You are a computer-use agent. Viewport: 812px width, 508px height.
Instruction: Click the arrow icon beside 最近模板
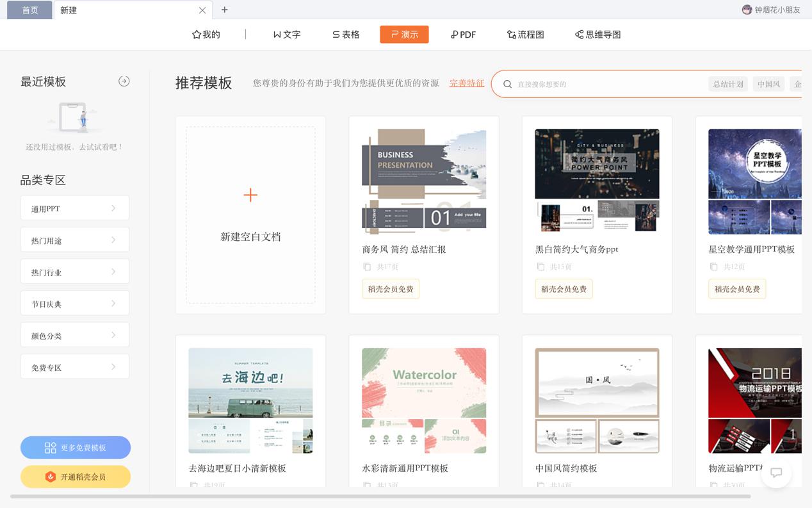(x=124, y=81)
